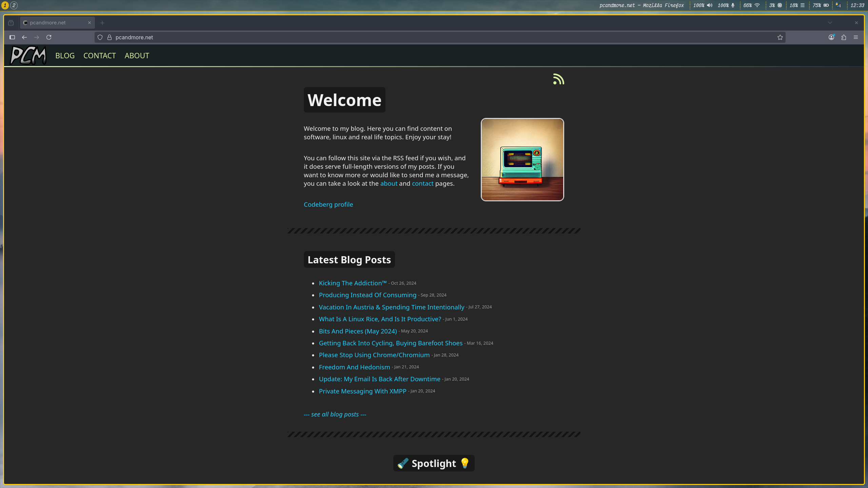Click the RSS feed icon

558,79
